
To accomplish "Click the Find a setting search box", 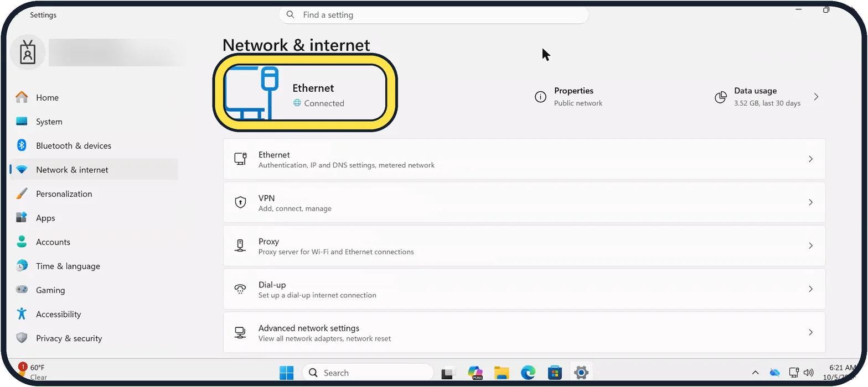I will pyautogui.click(x=433, y=15).
